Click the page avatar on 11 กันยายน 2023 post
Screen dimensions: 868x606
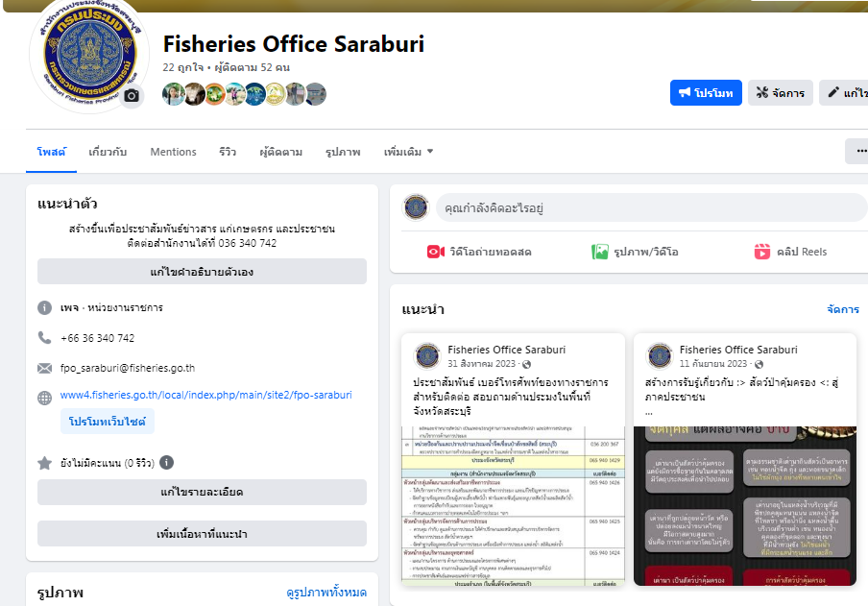point(660,356)
